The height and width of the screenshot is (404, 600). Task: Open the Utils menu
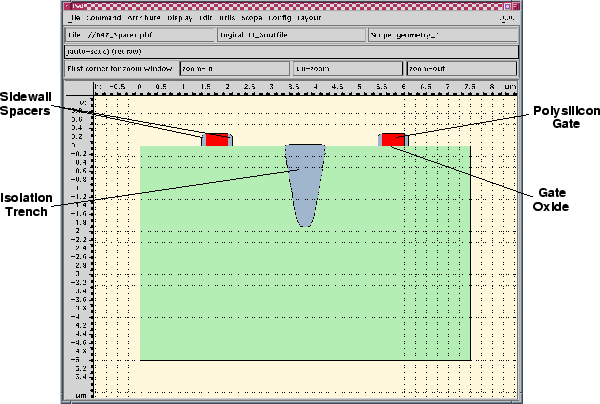[x=228, y=18]
